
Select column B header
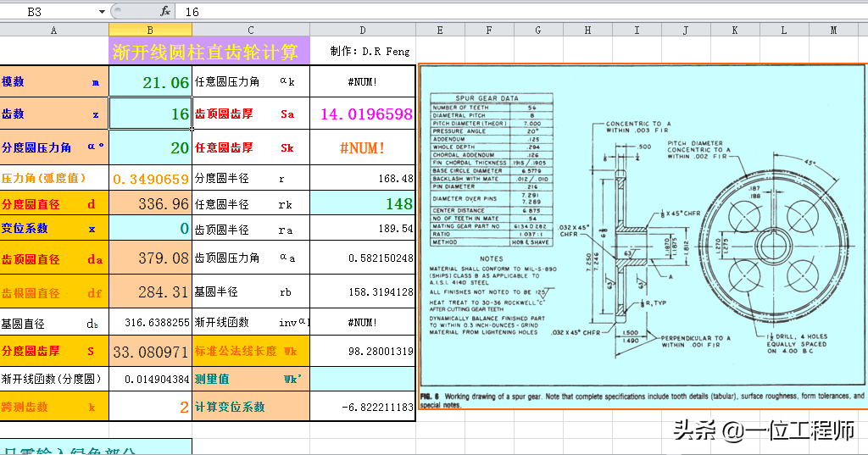pyautogui.click(x=150, y=30)
